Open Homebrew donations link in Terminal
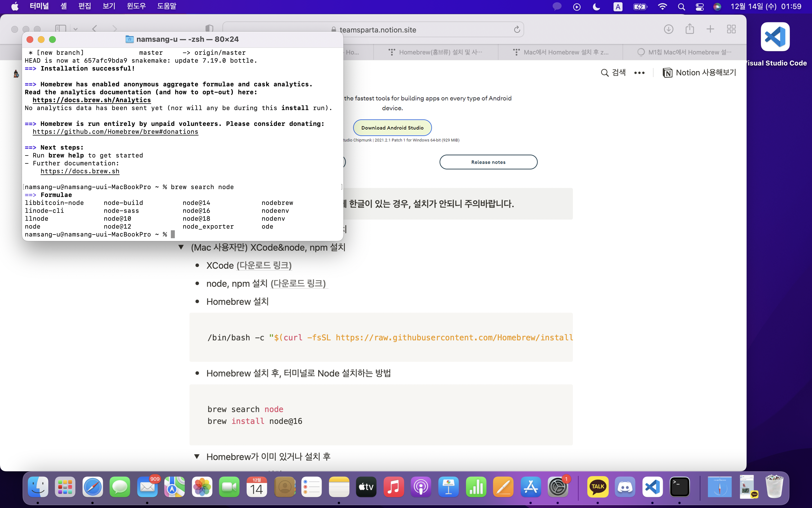Viewport: 812px width, 508px height. point(115,132)
